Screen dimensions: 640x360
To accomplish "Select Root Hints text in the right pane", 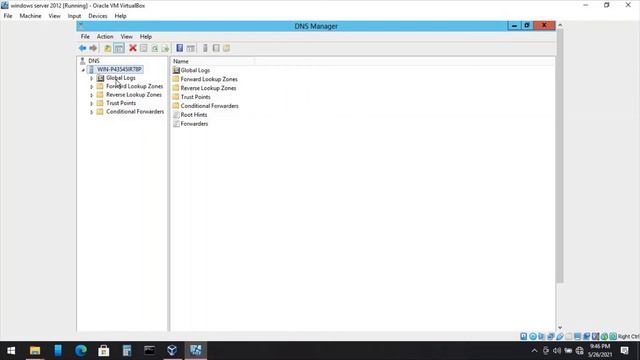I will [x=194, y=115].
